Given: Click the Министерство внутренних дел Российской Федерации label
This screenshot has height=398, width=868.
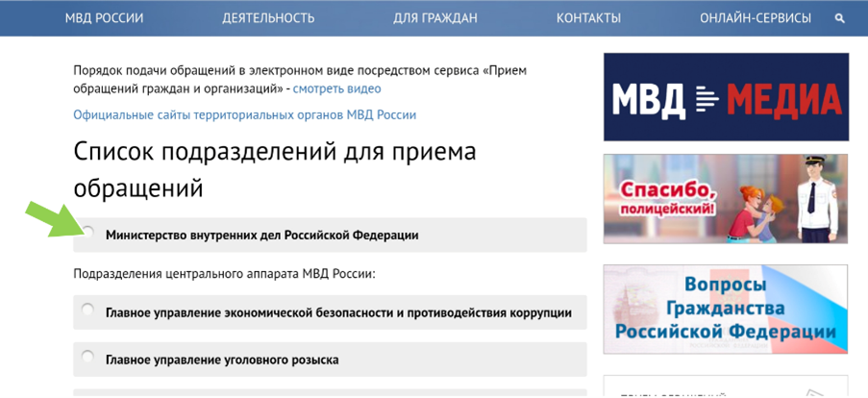Looking at the screenshot, I should pos(261,236).
